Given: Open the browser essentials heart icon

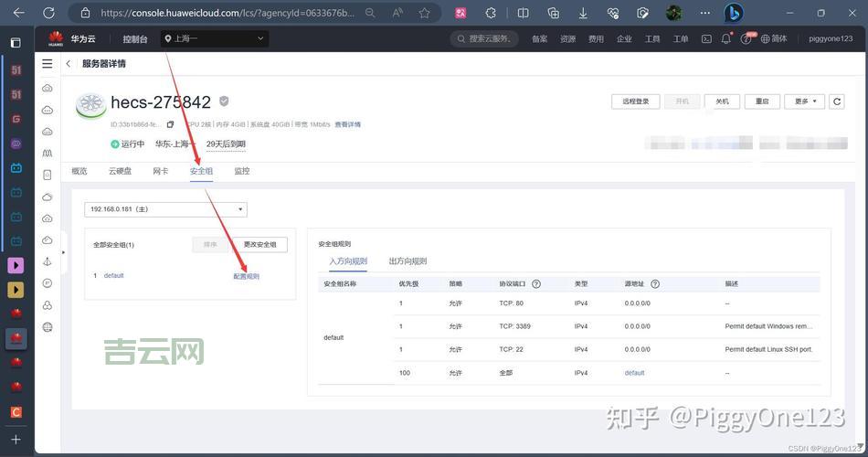Looking at the screenshot, I should [613, 13].
